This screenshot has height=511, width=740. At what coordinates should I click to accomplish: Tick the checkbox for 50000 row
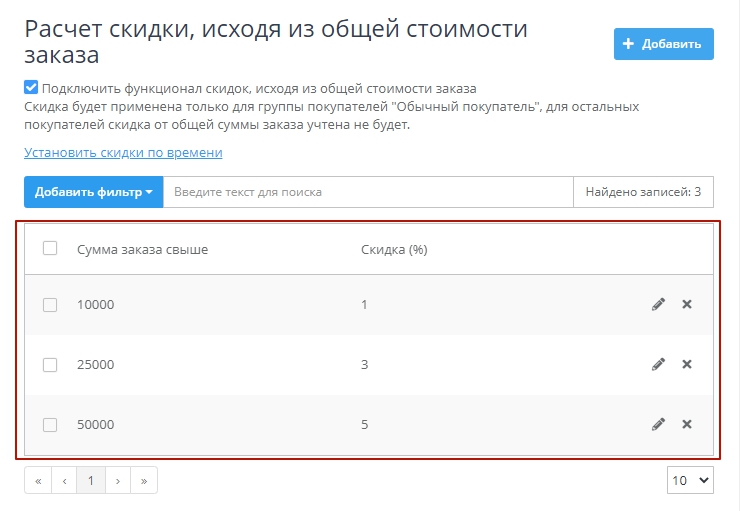tap(50, 425)
